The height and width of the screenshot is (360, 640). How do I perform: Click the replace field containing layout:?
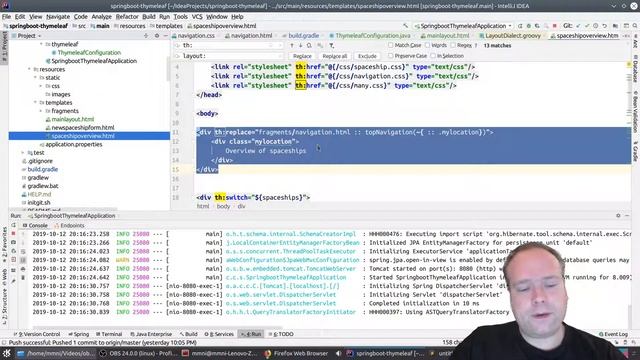[x=230, y=56]
